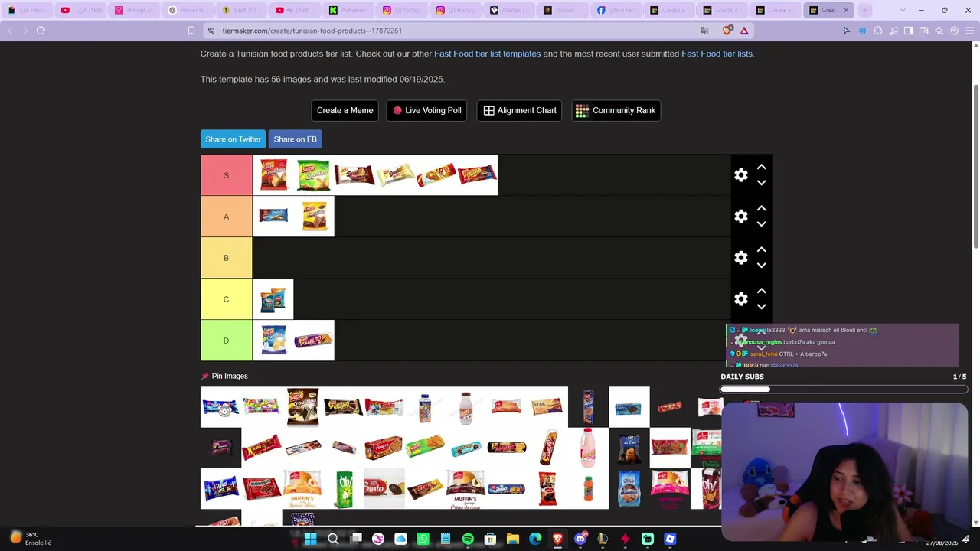Open Microsoft Edge from the taskbar
The height and width of the screenshot is (551, 980).
click(535, 539)
